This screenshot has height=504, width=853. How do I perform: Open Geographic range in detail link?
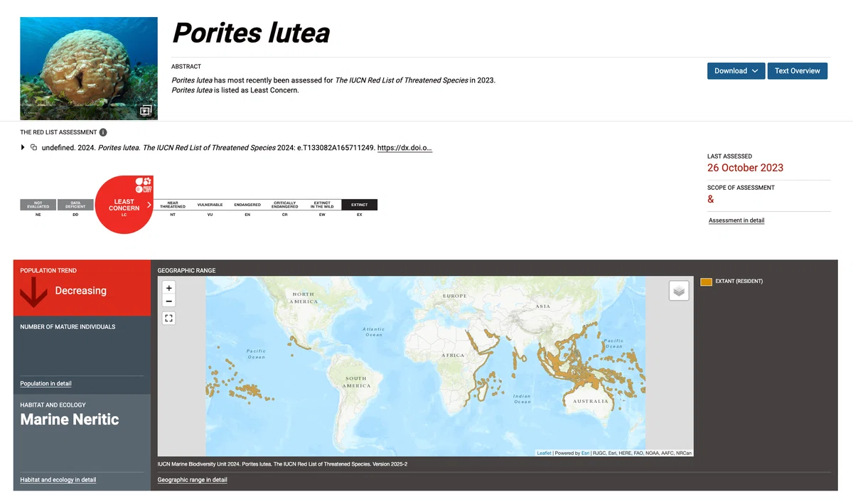pyautogui.click(x=193, y=480)
